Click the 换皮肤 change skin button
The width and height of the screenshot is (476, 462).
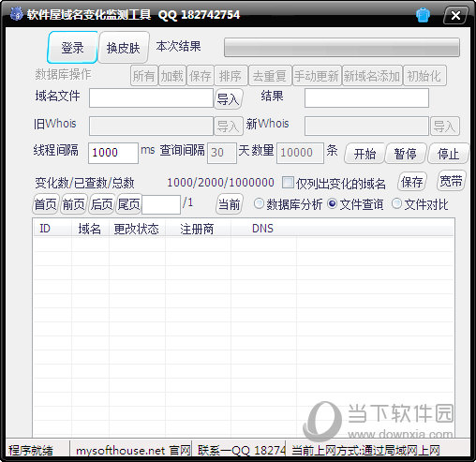coord(124,48)
